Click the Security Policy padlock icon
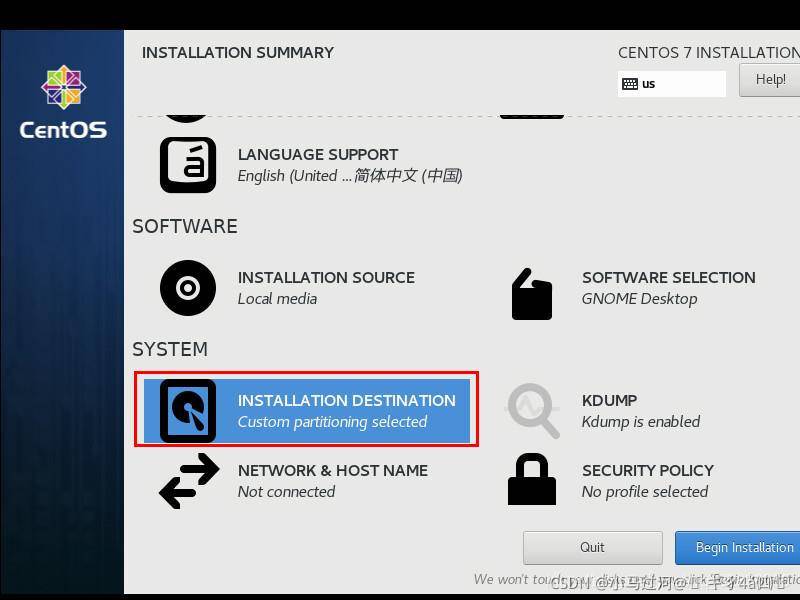 532,480
